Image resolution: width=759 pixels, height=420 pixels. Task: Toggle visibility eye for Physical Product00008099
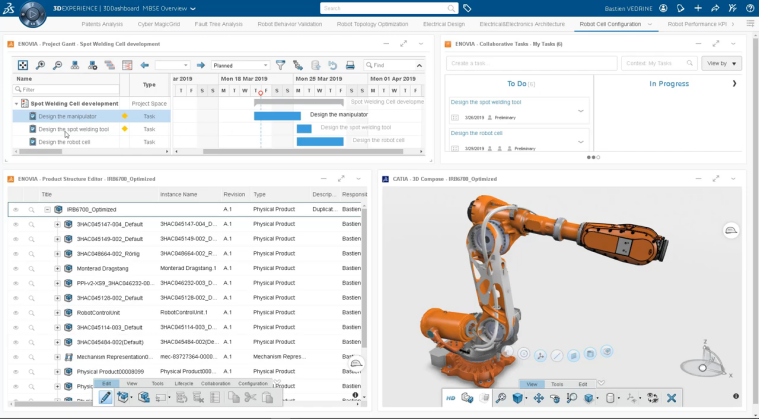(15, 372)
